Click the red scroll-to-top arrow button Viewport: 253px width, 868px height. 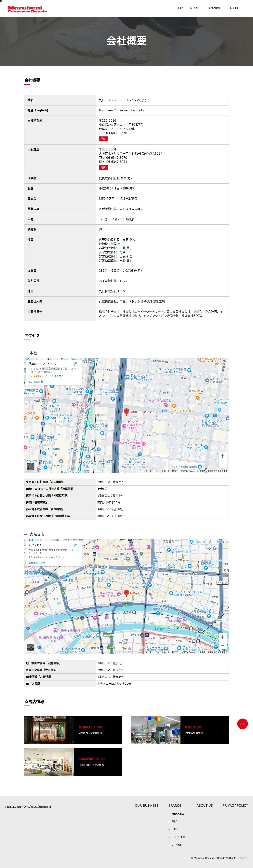[x=242, y=723]
